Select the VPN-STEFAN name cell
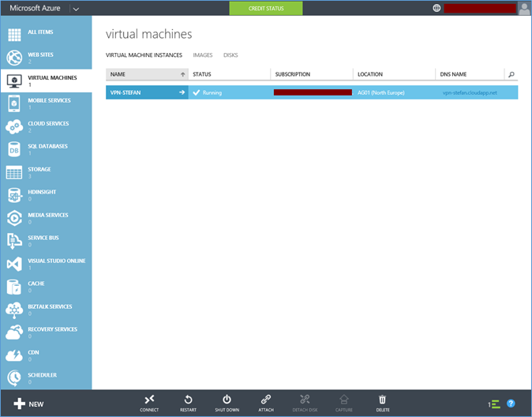 (x=147, y=92)
